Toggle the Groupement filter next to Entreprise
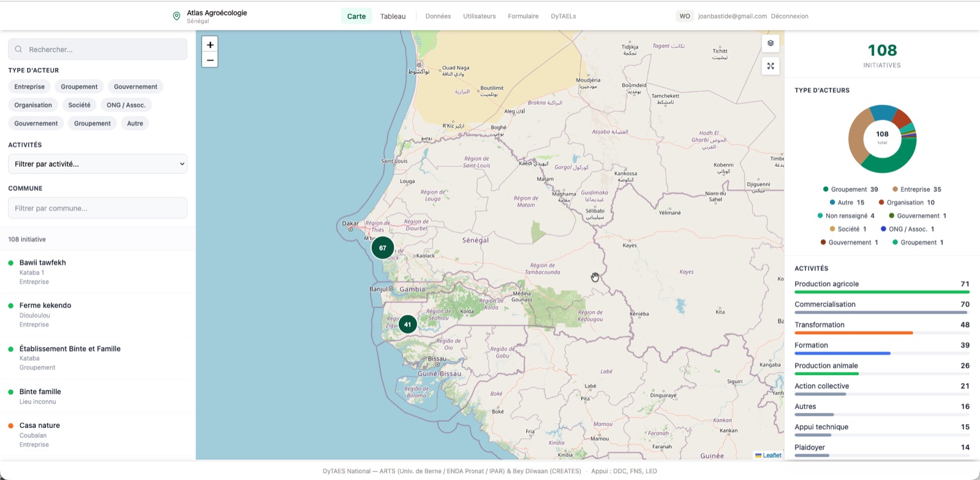This screenshot has width=980, height=480. tap(79, 86)
